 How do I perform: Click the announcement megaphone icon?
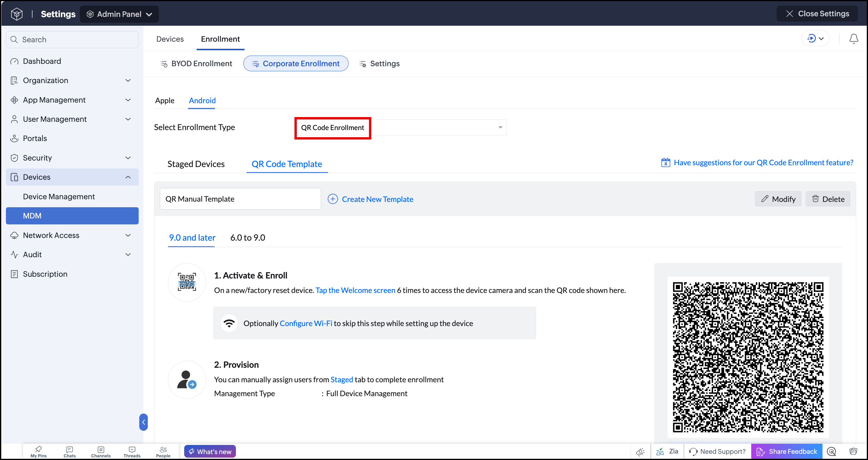coord(640,452)
